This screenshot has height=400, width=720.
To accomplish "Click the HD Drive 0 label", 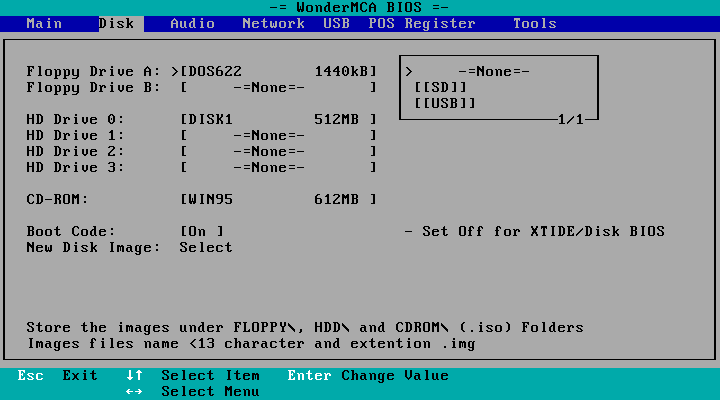I will [x=75, y=119].
